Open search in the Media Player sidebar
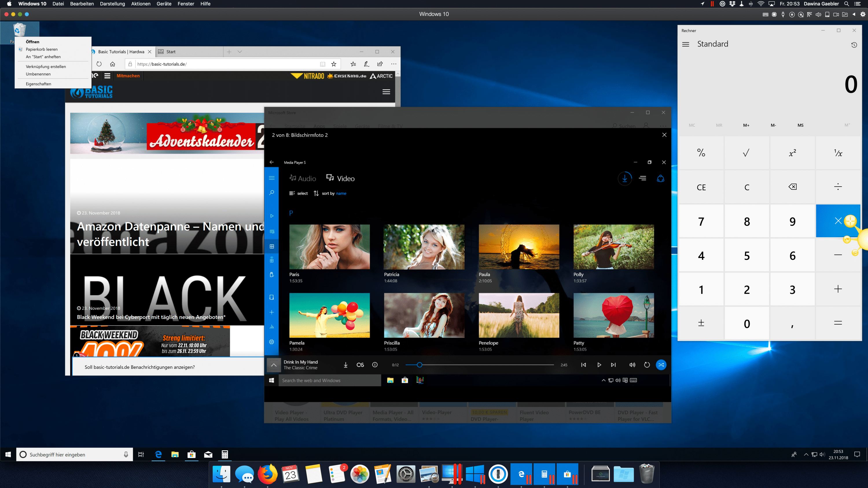Screen dimensions: 868x488 click(271, 193)
